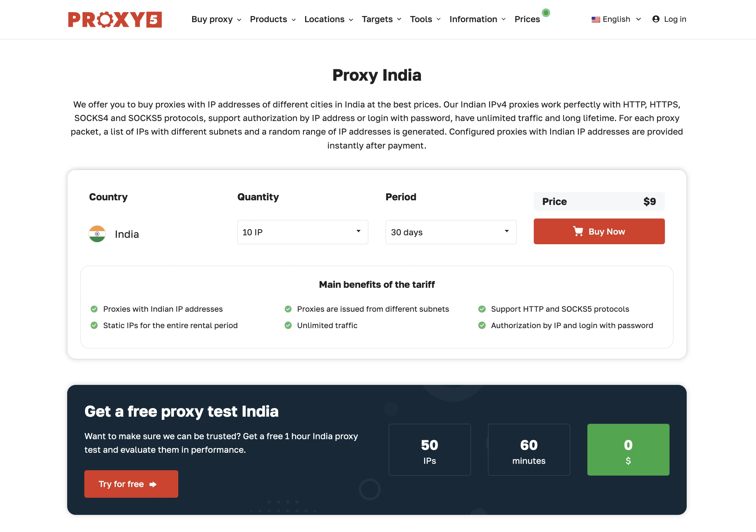Click the Main benefits of the tariff heading
The width and height of the screenshot is (756, 532).
377,285
